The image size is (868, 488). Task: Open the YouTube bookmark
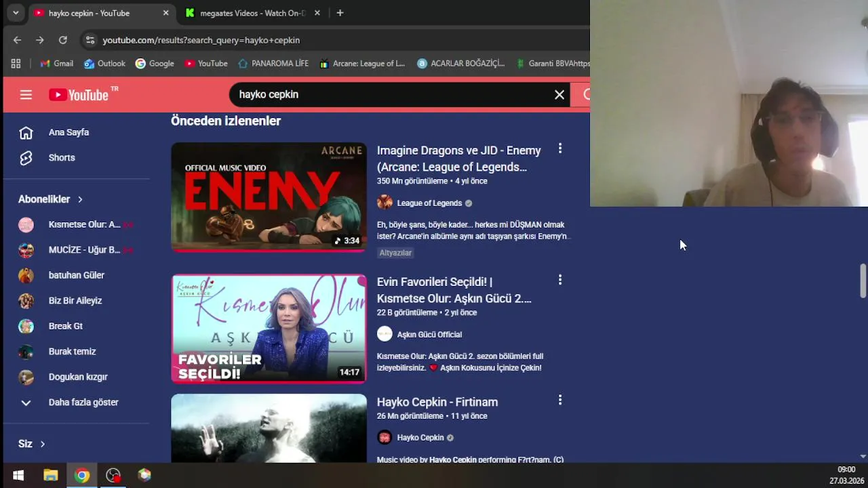206,64
